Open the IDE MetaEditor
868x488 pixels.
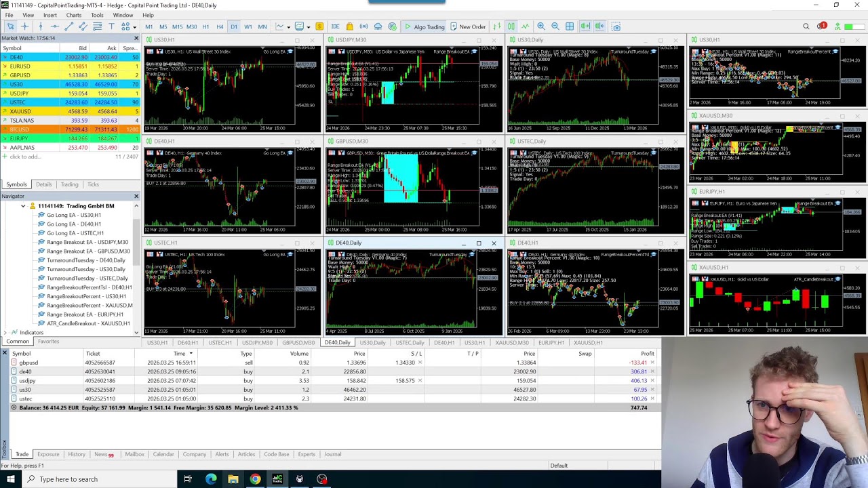pyautogui.click(x=335, y=26)
